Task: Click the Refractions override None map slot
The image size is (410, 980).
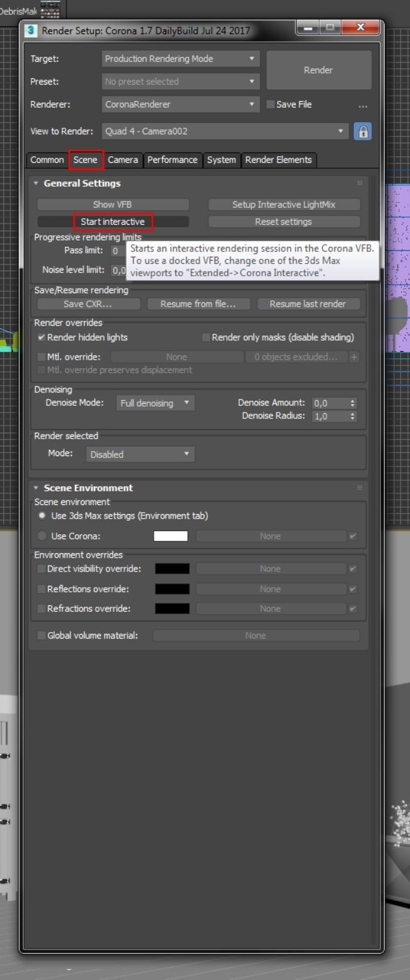Action: [x=271, y=609]
